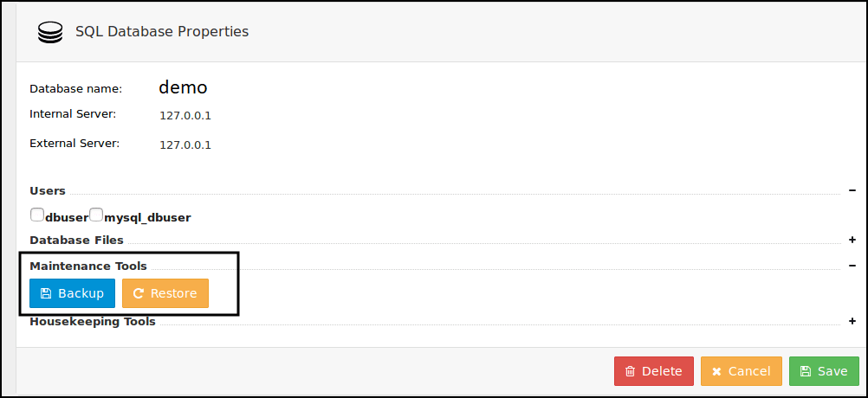Viewport: 868px width, 398px height.
Task: Click the Internal Server IP address value
Action: click(185, 115)
